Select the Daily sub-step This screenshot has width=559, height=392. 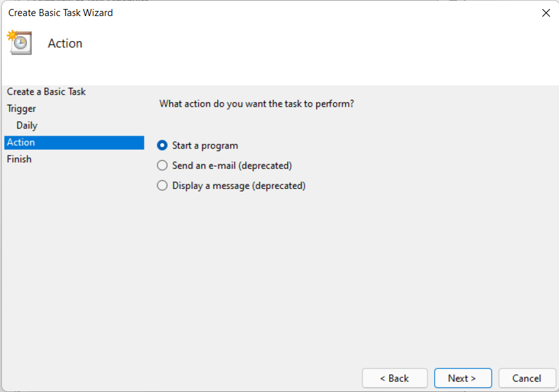(26, 125)
